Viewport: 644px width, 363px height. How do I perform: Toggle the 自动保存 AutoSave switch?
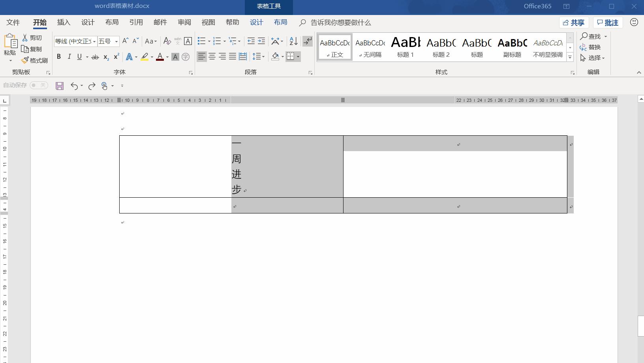point(39,85)
